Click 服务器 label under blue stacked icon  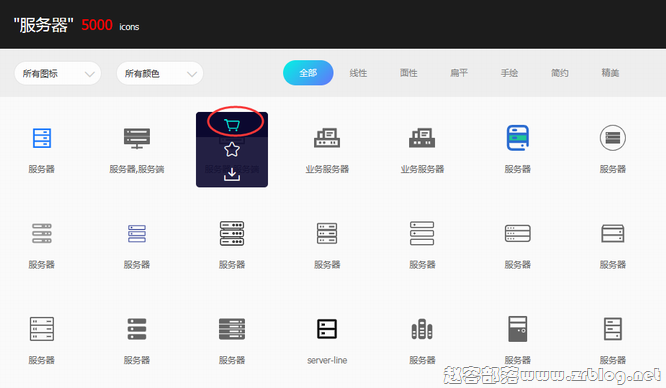click(x=42, y=169)
